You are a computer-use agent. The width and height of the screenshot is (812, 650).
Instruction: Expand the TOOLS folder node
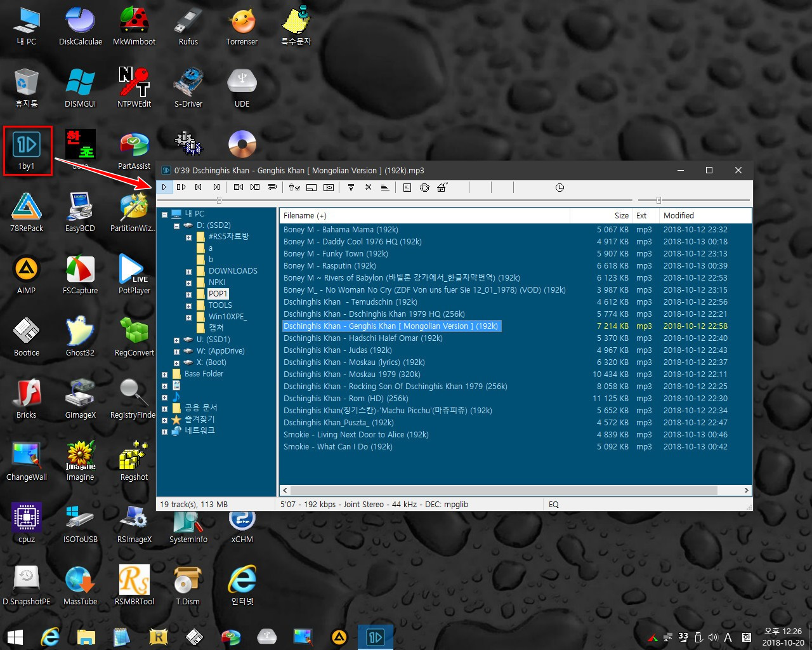[x=188, y=305]
